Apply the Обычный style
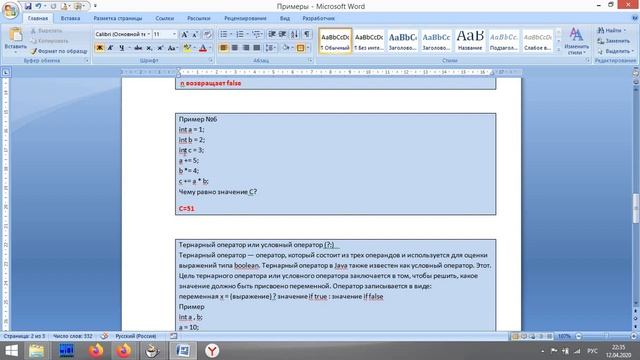 (335, 41)
